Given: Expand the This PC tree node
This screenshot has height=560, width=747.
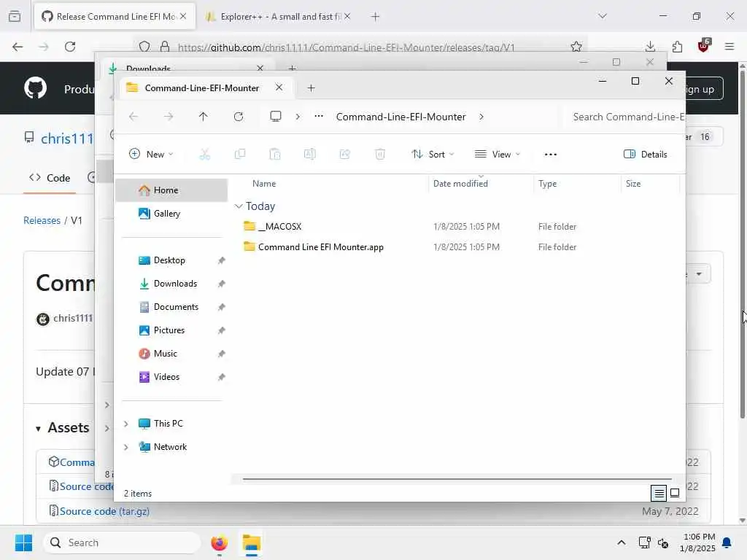Looking at the screenshot, I should coord(125,424).
